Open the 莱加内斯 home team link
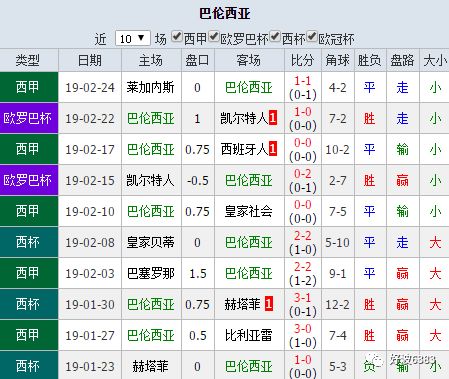This screenshot has height=379, width=449. tap(151, 88)
